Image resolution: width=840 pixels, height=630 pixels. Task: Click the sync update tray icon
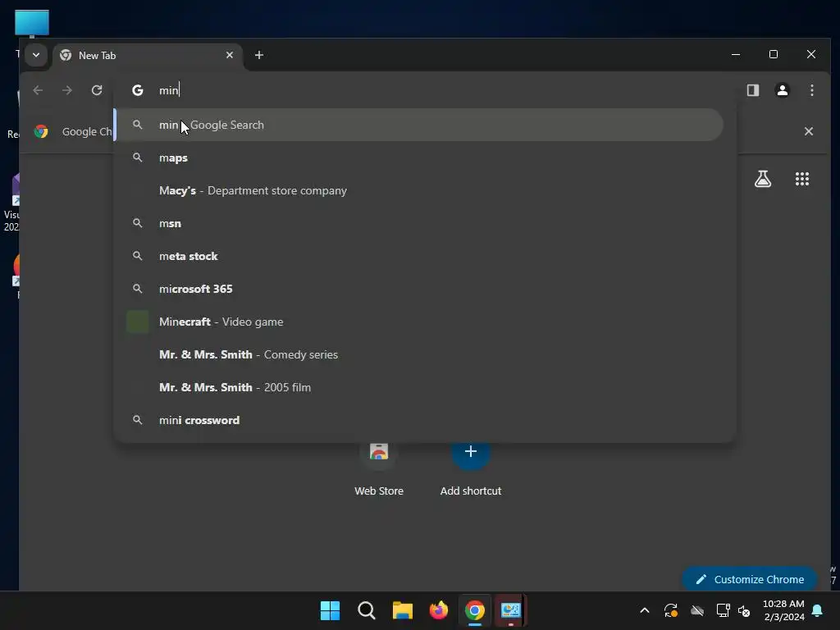(671, 610)
